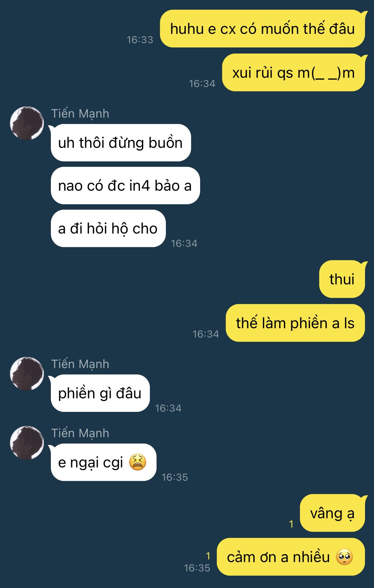Select the yellow 'thui' message bubble
374x588 pixels.
[342, 279]
